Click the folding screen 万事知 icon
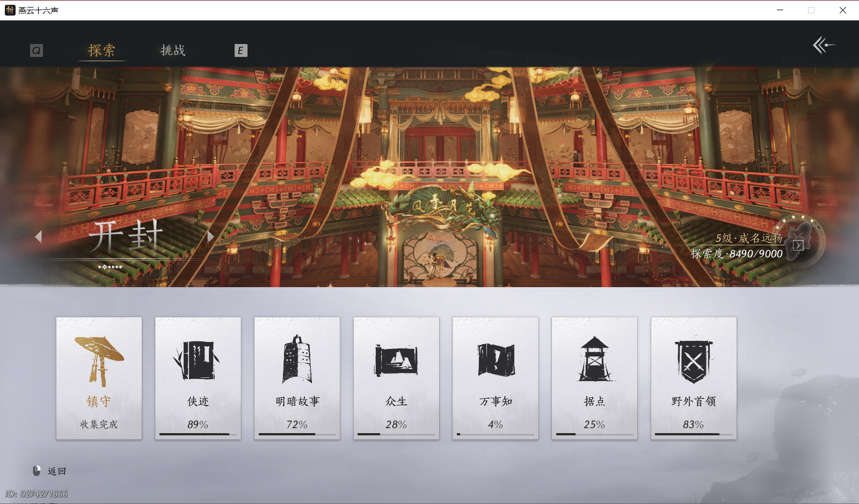The width and height of the screenshot is (859, 504). click(x=496, y=360)
